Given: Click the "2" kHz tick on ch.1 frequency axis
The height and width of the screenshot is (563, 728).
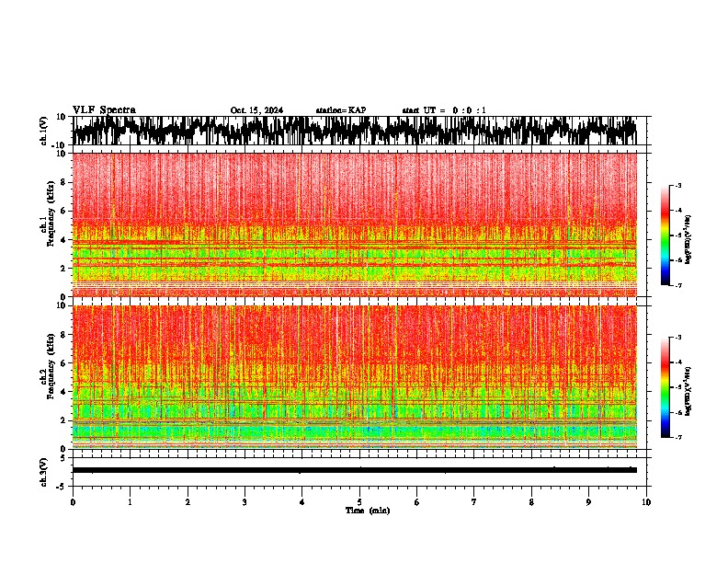Looking at the screenshot, I should click(63, 268).
